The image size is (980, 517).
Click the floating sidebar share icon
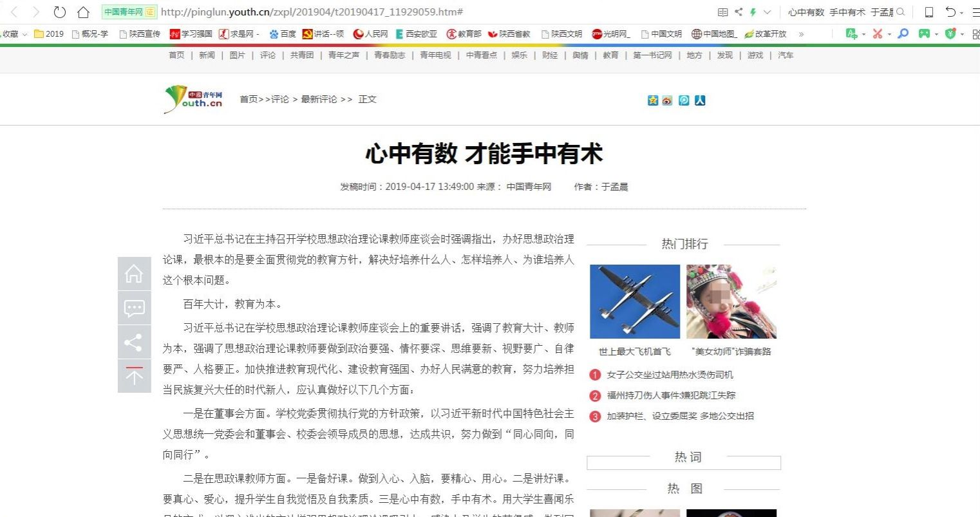[134, 342]
